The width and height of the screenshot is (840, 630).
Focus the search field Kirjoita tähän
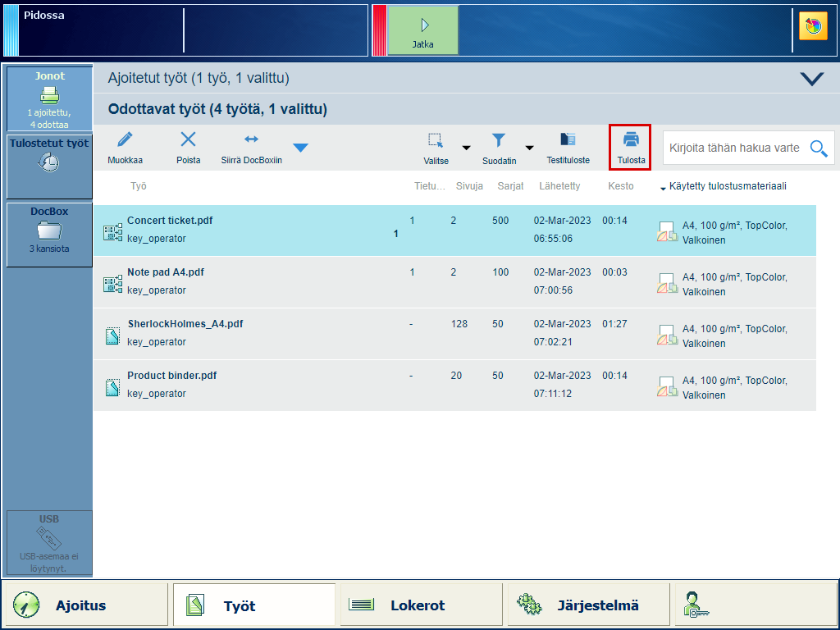(x=735, y=148)
